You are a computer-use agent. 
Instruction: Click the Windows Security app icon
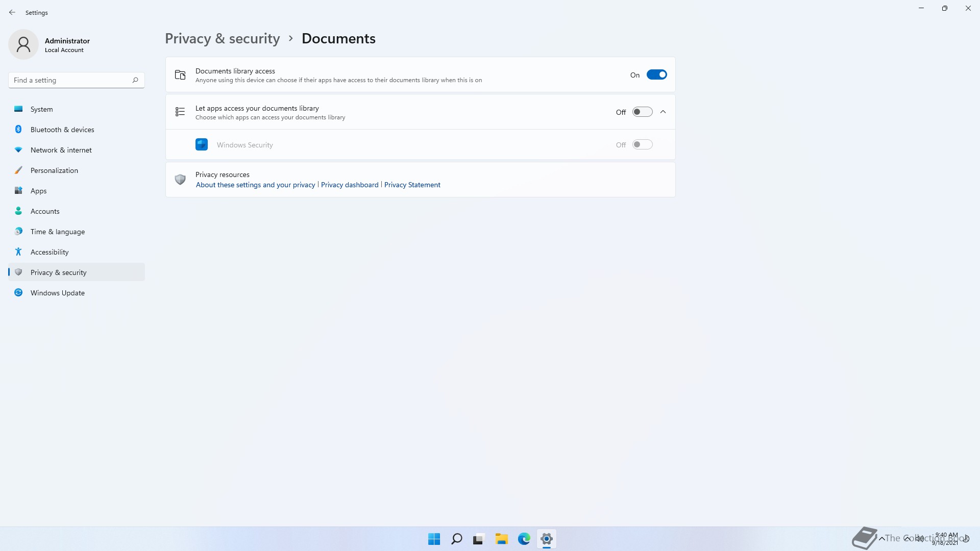[x=202, y=145]
